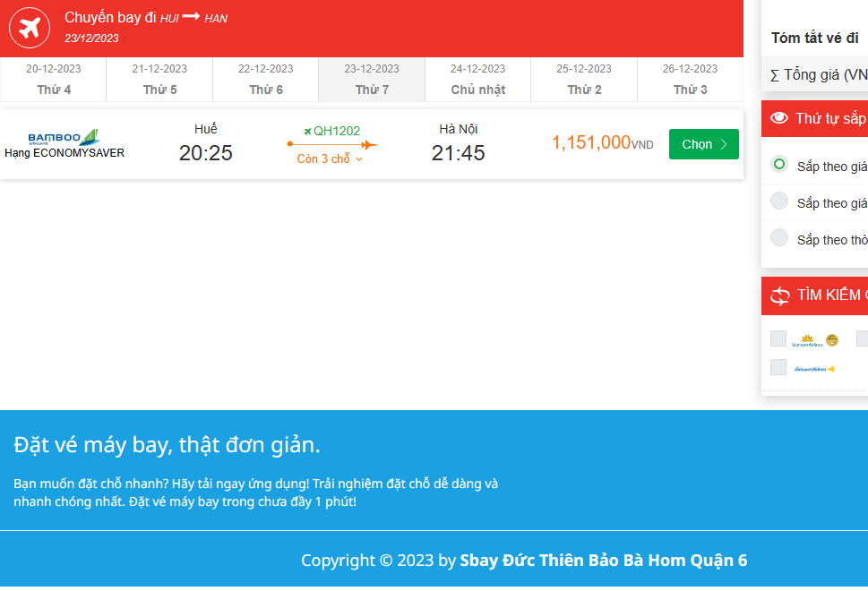Open the 20-12-2023 Thứ 4 date tab
868x591 pixels.
coord(53,79)
